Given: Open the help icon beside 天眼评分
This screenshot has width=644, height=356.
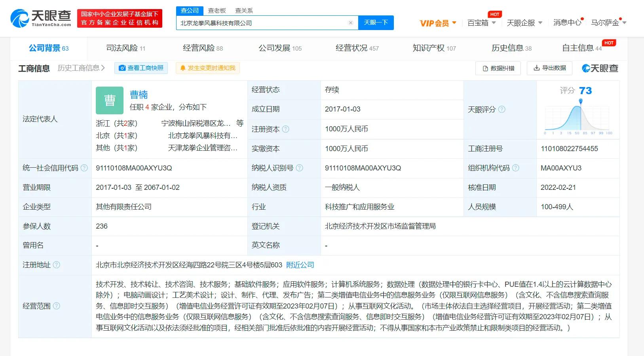Looking at the screenshot, I should (501, 109).
